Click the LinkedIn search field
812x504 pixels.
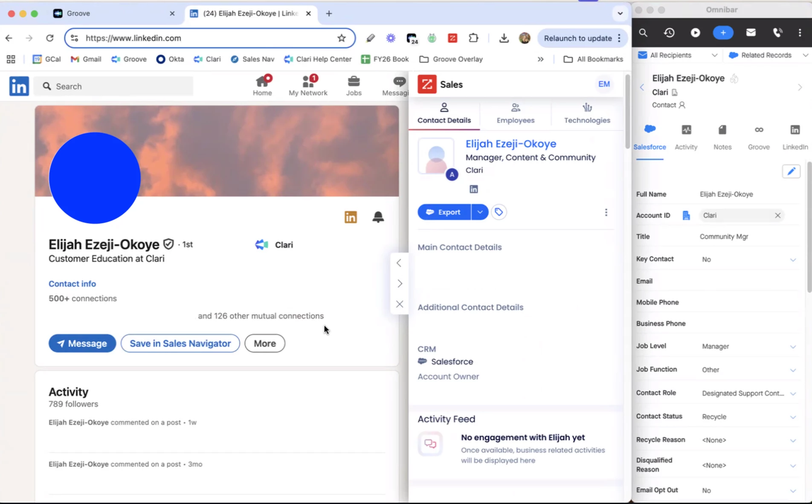coord(113,87)
